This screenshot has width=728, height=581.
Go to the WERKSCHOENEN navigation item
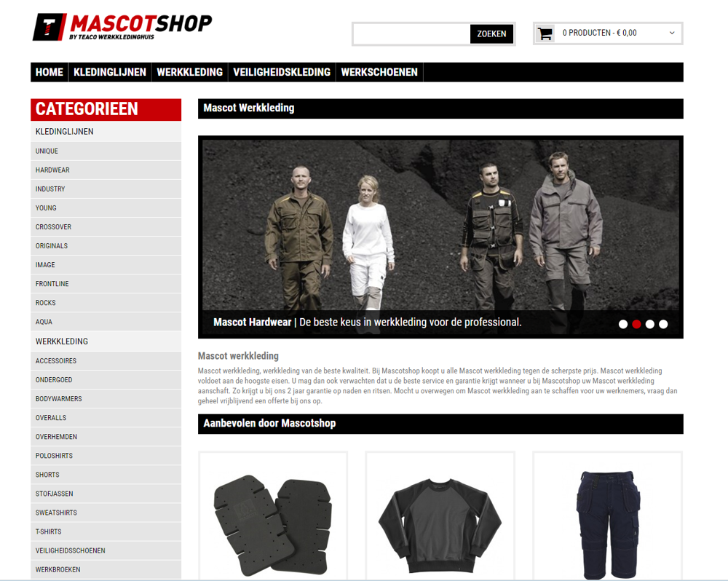pyautogui.click(x=379, y=72)
